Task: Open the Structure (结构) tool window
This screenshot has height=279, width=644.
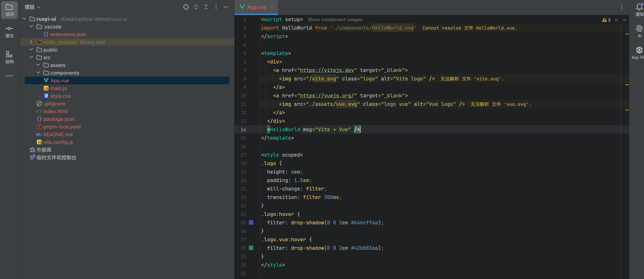Action: pos(9,57)
